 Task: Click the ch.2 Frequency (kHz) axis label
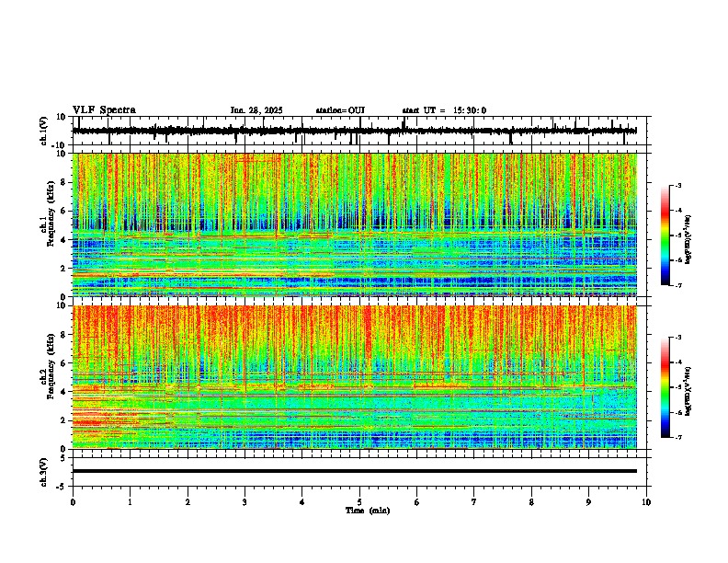point(51,366)
